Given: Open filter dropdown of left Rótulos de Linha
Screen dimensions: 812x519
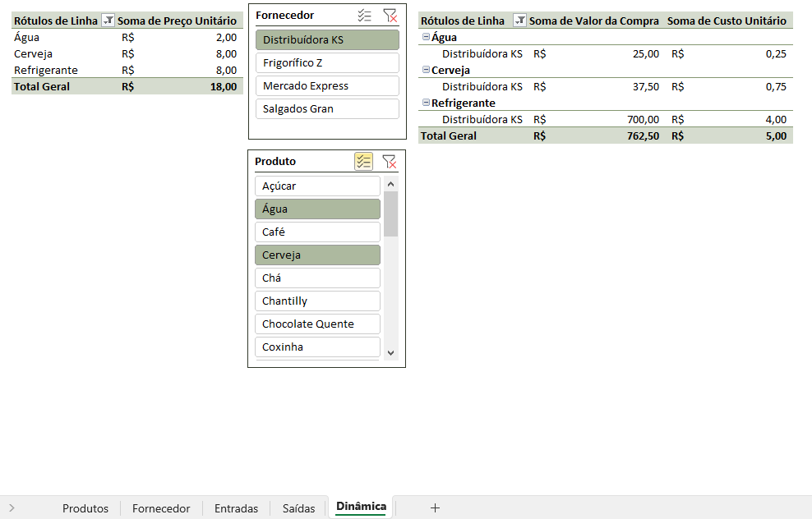Looking at the screenshot, I should point(108,21).
